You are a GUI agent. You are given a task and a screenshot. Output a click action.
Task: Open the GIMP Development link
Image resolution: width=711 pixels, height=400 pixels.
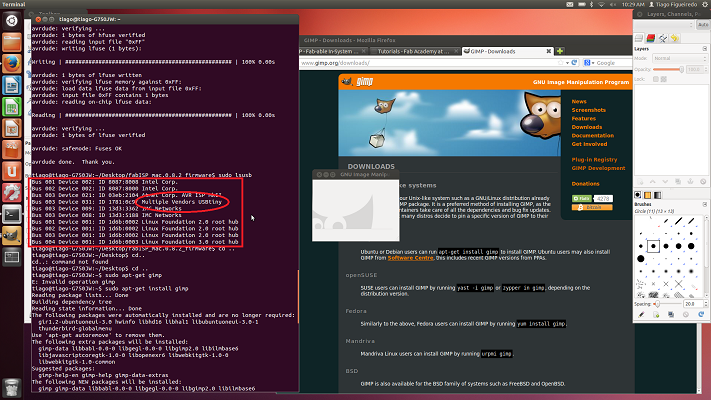(598, 168)
